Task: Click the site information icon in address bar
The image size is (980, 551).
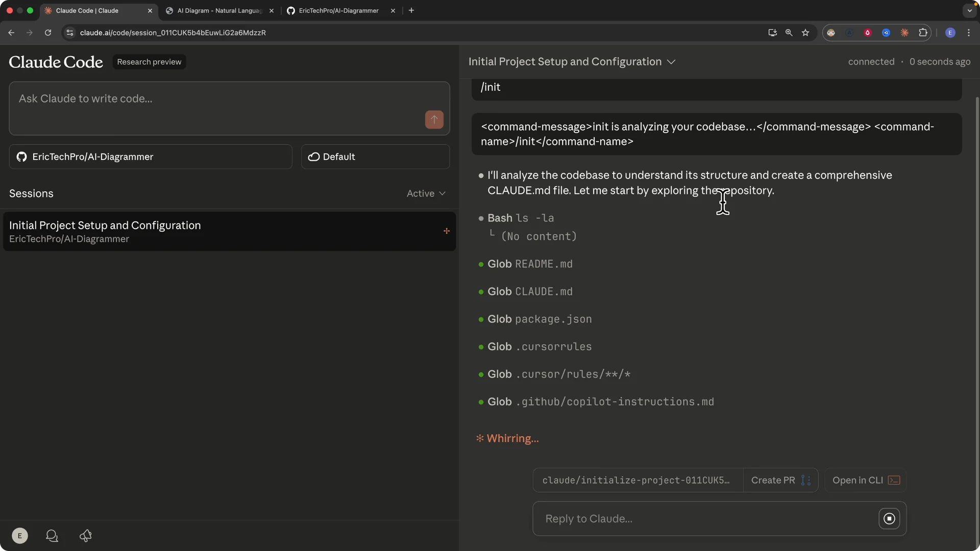Action: (70, 33)
